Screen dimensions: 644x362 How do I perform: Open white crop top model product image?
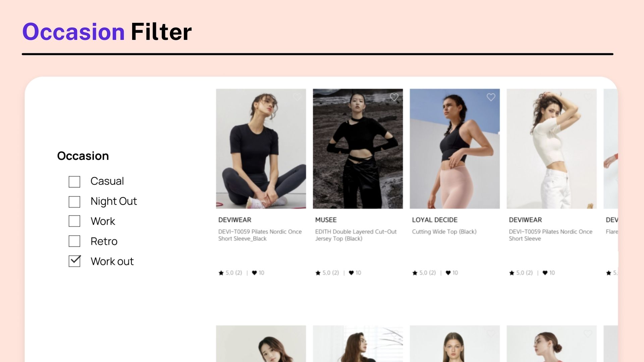(551, 149)
